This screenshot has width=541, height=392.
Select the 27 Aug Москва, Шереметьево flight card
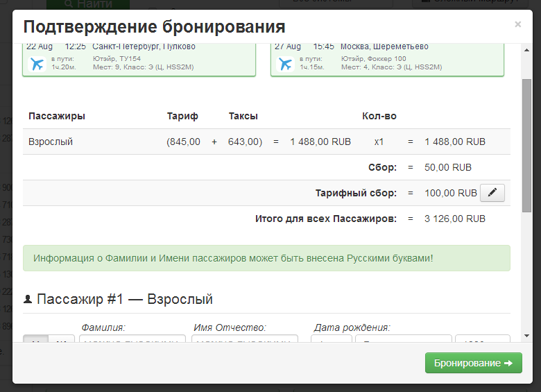click(387, 60)
